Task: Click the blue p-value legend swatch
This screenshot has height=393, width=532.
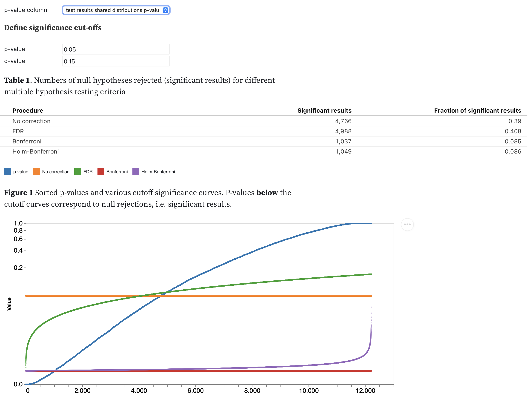Action: click(8, 171)
